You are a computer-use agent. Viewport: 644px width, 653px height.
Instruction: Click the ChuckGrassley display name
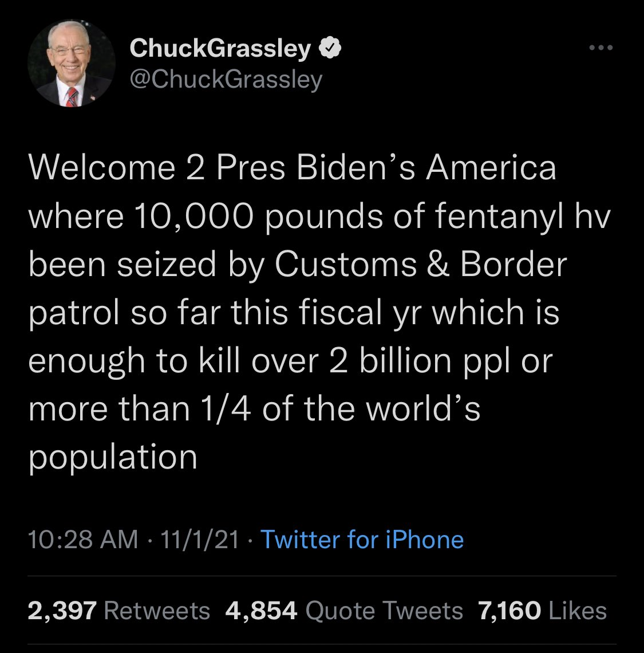point(220,49)
